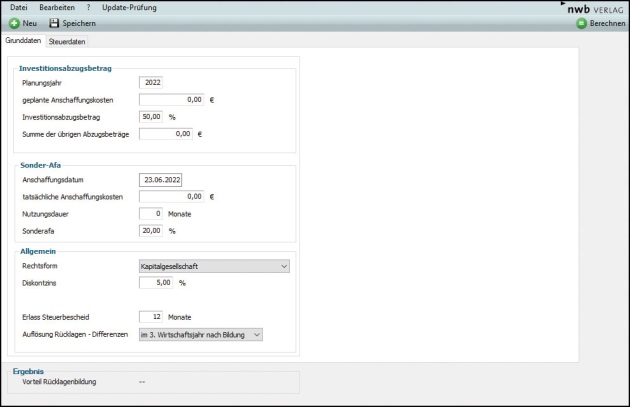This screenshot has height=407, width=630.
Task: Open the Bearbeiten menu
Action: pyautogui.click(x=55, y=8)
